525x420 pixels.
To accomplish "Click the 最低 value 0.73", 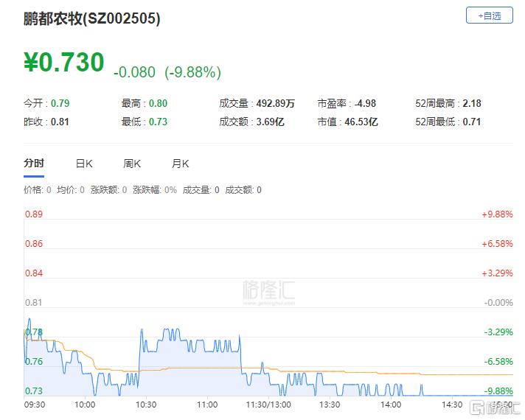I will (x=158, y=122).
